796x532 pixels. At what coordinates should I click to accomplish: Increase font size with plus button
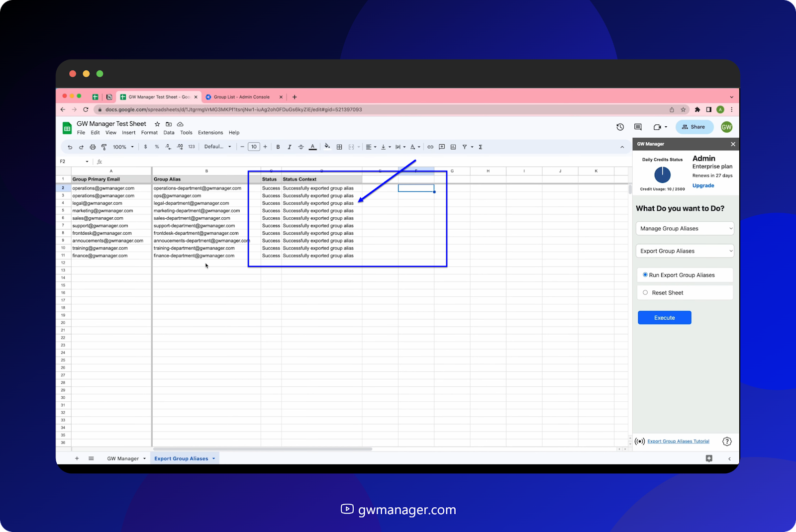pyautogui.click(x=265, y=147)
